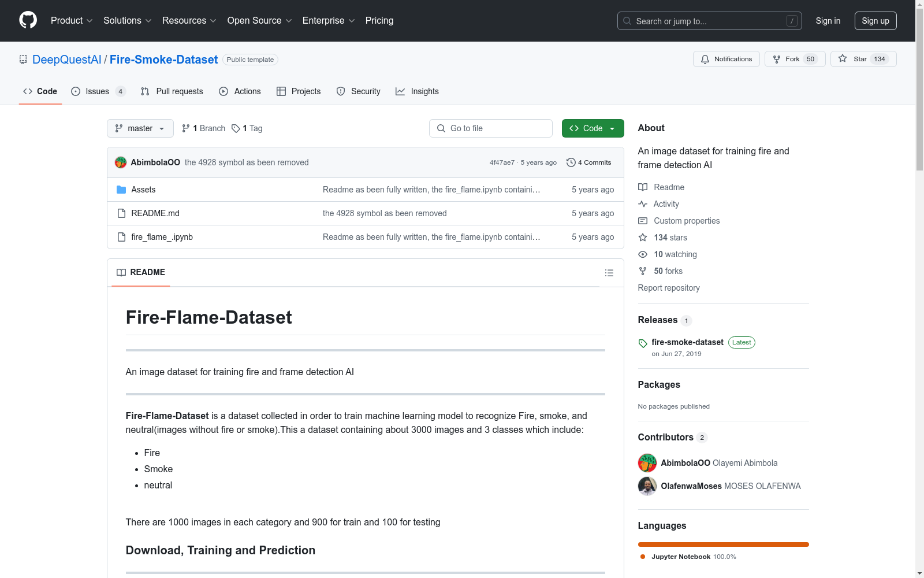
Task: Open GitHub home via the Octocat logo
Action: pyautogui.click(x=28, y=20)
